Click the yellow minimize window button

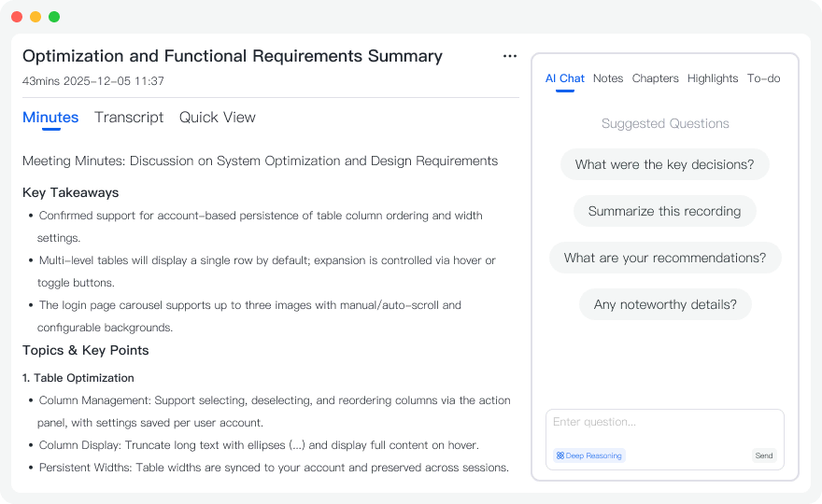35,17
